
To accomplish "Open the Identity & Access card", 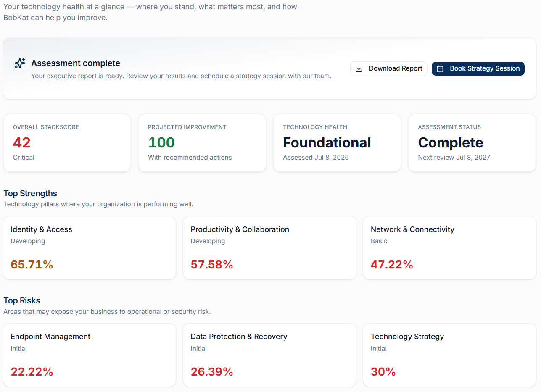I will (90, 248).
